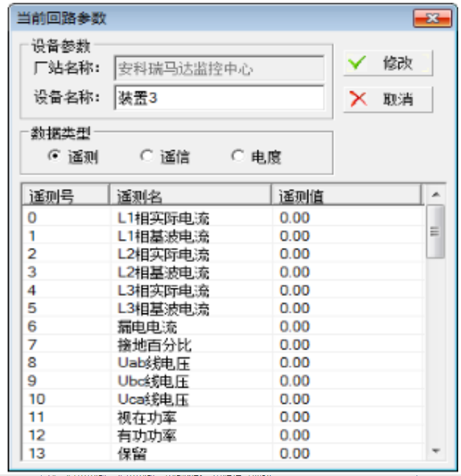Click the 取消 cancel button

point(388,99)
